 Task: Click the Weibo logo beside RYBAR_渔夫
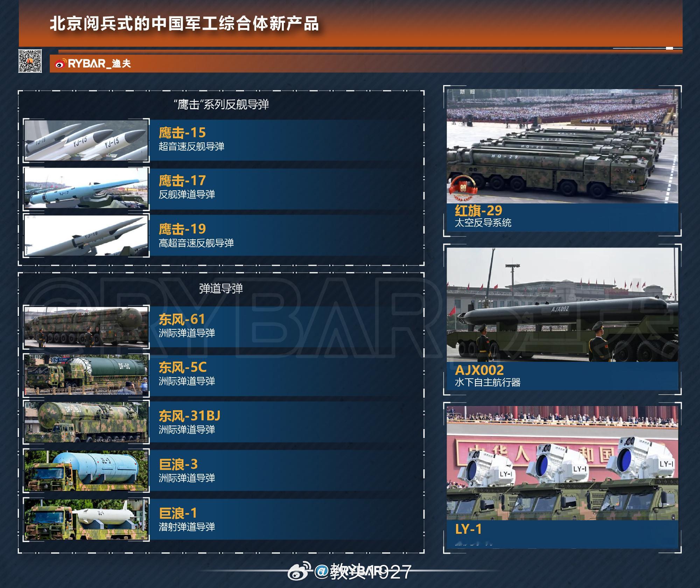tap(60, 64)
